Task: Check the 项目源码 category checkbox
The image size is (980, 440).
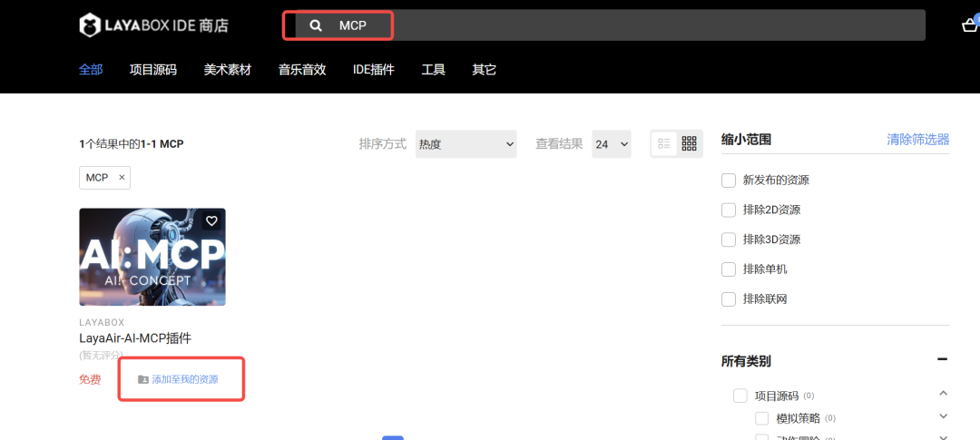Action: pos(740,396)
